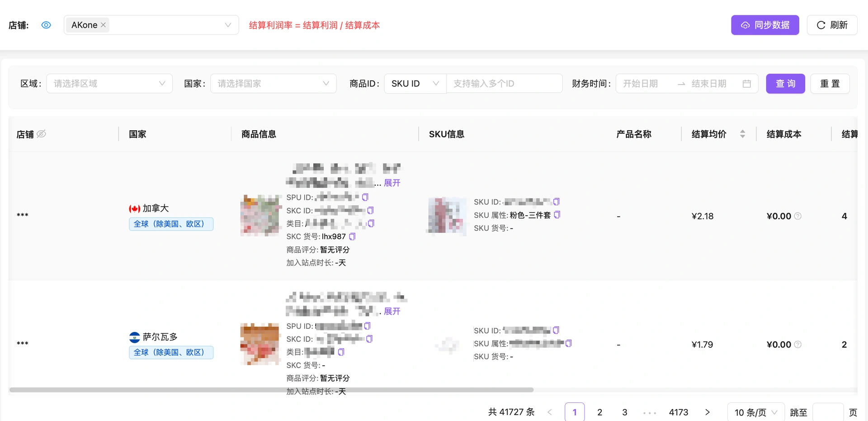The width and height of the screenshot is (868, 421).
Task: Copy 类目 in 加拿大 row
Action: tap(371, 223)
